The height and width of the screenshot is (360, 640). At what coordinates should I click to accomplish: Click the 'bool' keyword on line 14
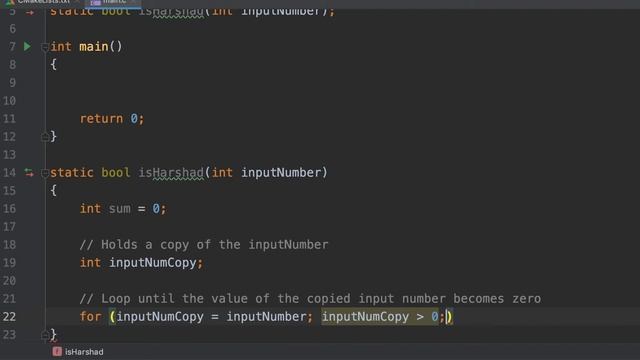pos(116,173)
